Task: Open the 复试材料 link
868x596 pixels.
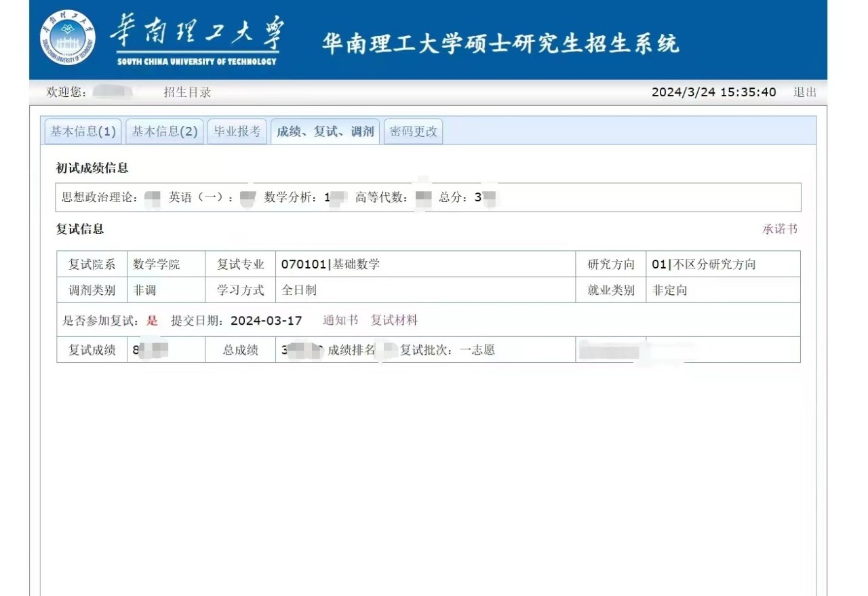Action: click(394, 320)
